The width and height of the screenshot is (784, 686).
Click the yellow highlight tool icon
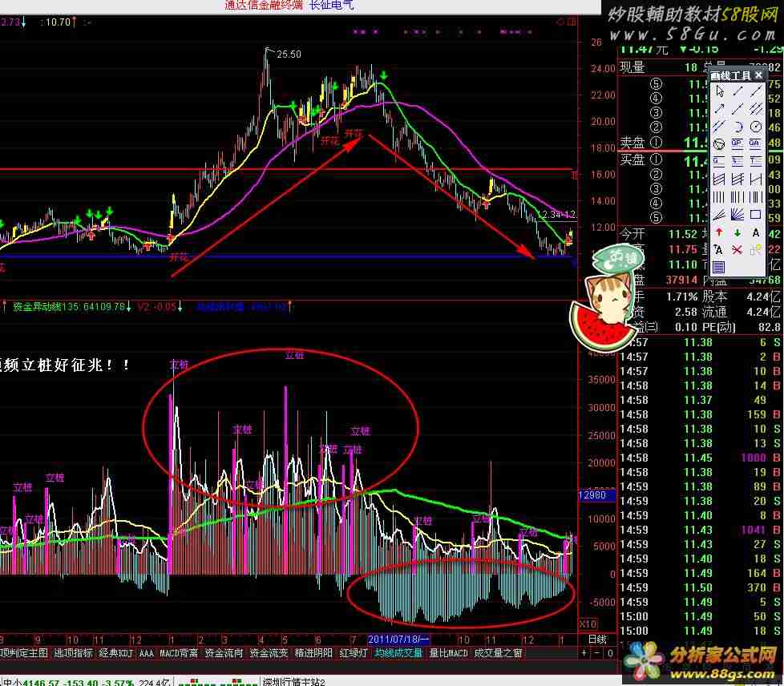[756, 250]
